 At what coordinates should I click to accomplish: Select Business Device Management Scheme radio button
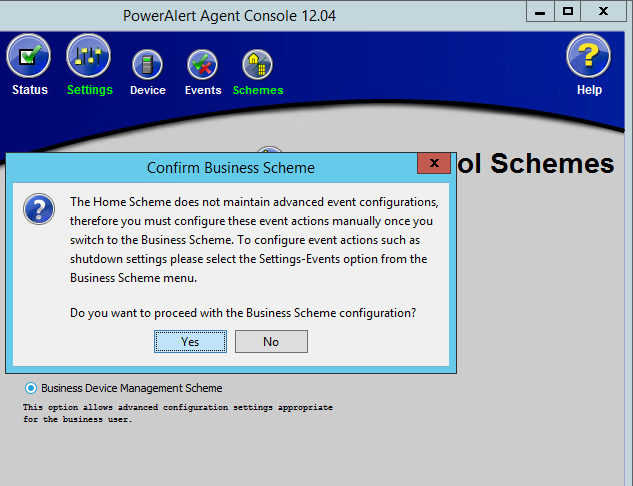pyautogui.click(x=31, y=388)
